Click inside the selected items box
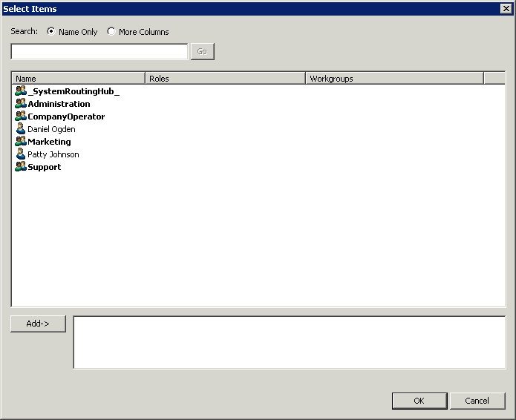Screen dimensions: 516x420 (x=289, y=342)
